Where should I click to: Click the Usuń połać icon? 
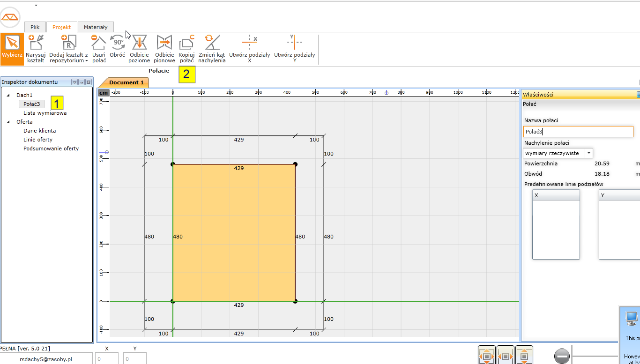click(98, 49)
